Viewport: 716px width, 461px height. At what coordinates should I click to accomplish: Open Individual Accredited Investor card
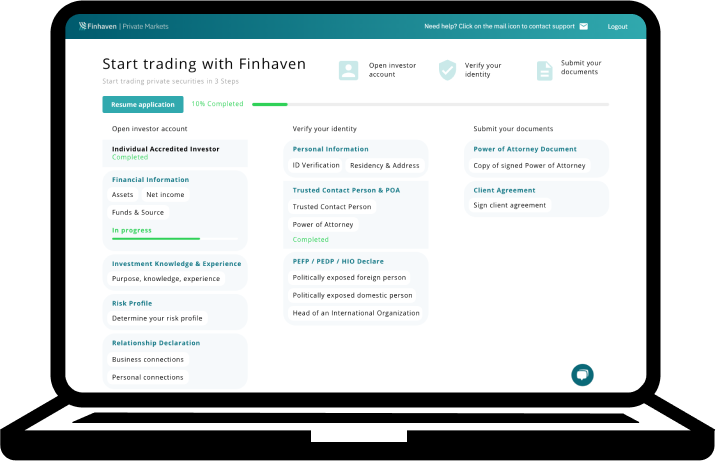[x=175, y=153]
